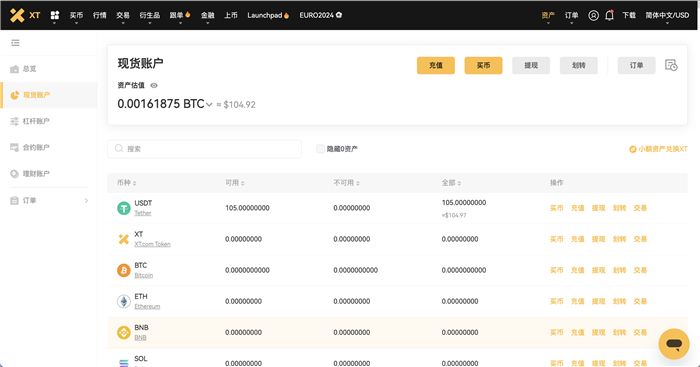Expand the BTC valuation unit dropdown
The height and width of the screenshot is (367, 700).
209,104
